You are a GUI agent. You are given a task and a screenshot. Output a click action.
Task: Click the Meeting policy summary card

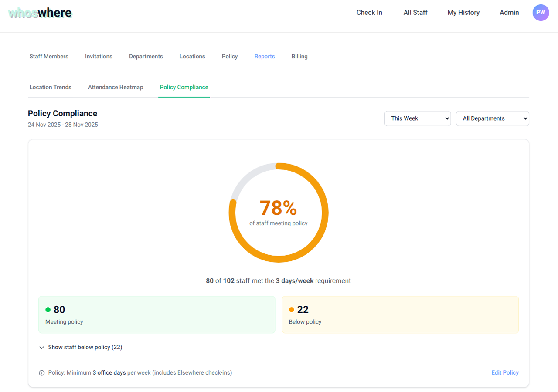point(157,315)
